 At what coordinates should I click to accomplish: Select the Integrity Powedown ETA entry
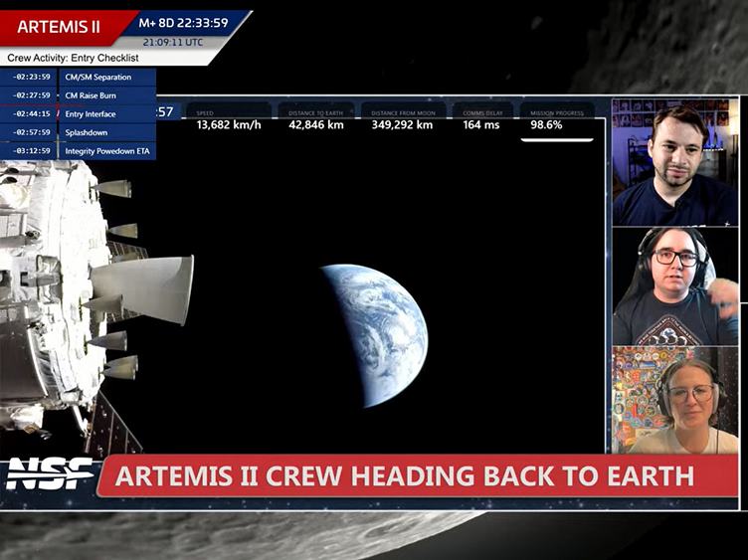click(106, 151)
